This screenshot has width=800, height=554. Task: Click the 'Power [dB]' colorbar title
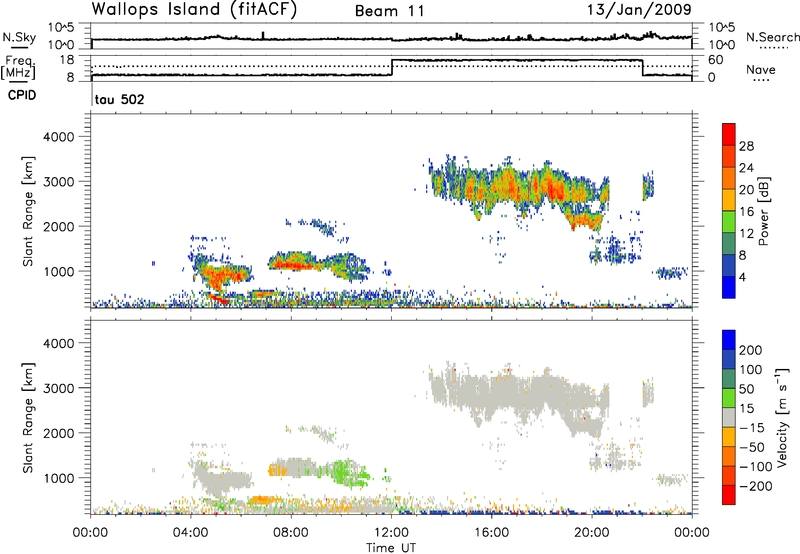coord(764,211)
